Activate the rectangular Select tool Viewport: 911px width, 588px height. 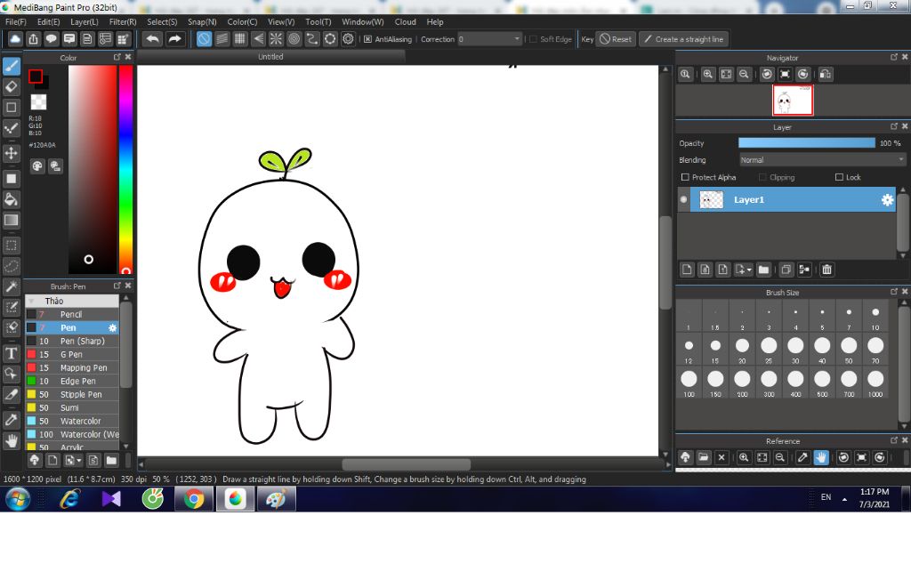pos(12,246)
